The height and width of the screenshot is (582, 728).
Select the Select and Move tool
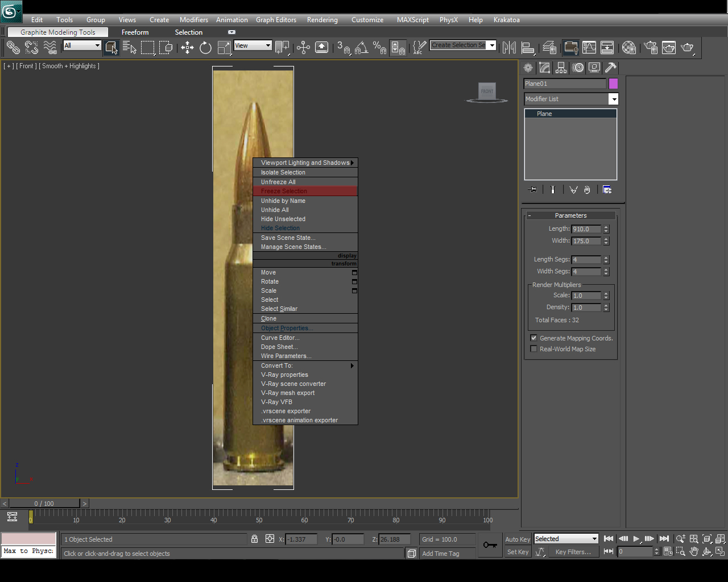[187, 48]
